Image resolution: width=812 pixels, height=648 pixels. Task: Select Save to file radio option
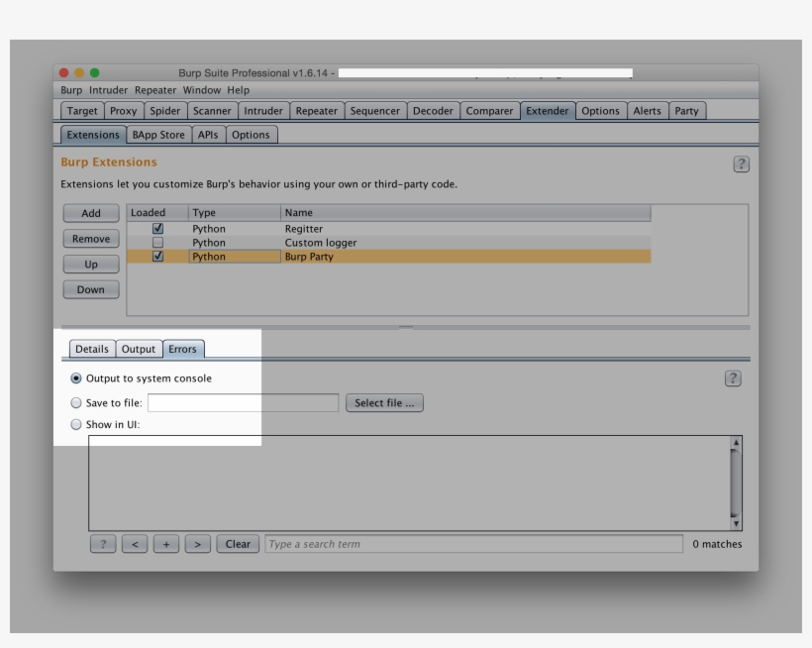click(77, 403)
